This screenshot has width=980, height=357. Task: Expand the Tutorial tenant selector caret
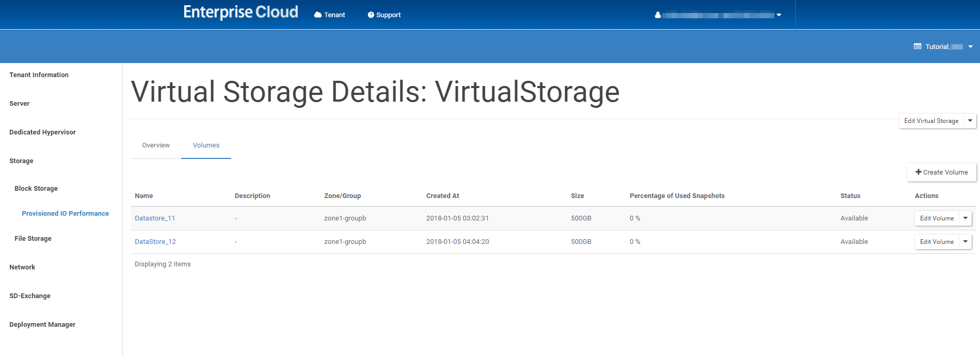tap(971, 47)
